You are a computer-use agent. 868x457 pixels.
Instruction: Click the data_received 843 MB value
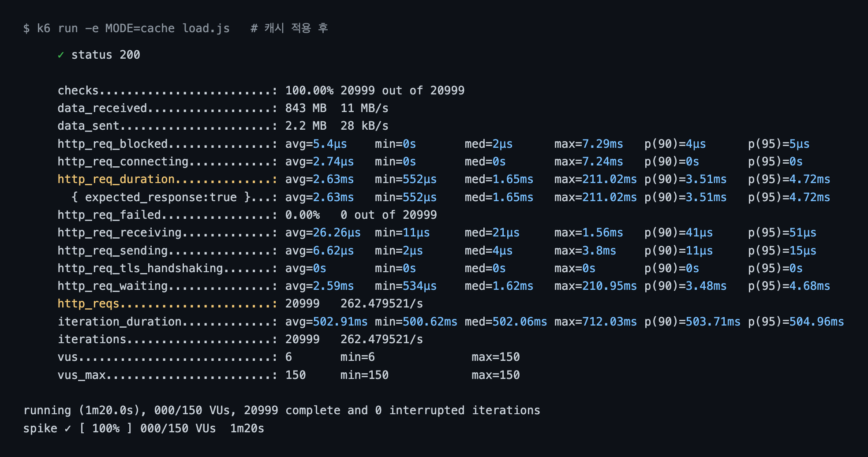tap(306, 109)
